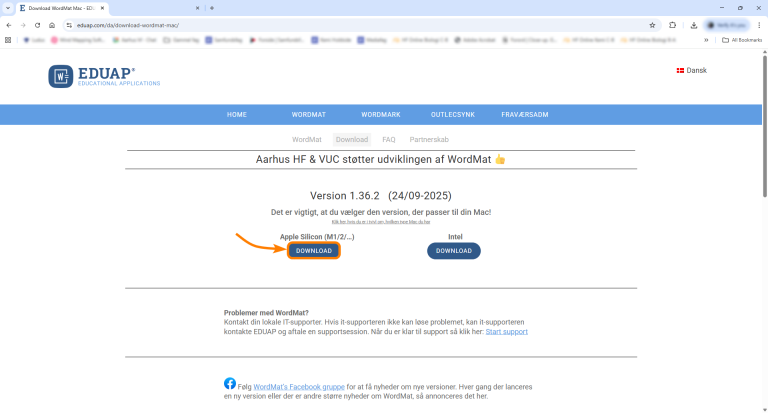
Task: Download the Apple Silicon version
Action: pyautogui.click(x=314, y=251)
